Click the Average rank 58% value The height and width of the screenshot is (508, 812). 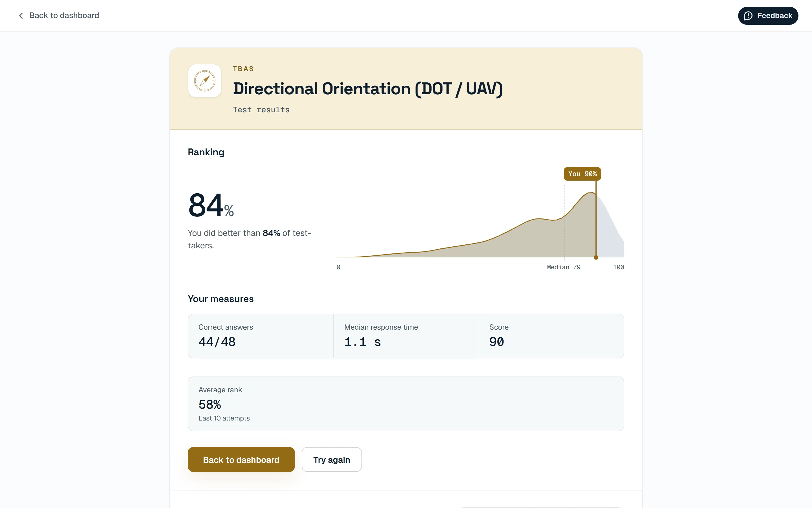coord(210,404)
